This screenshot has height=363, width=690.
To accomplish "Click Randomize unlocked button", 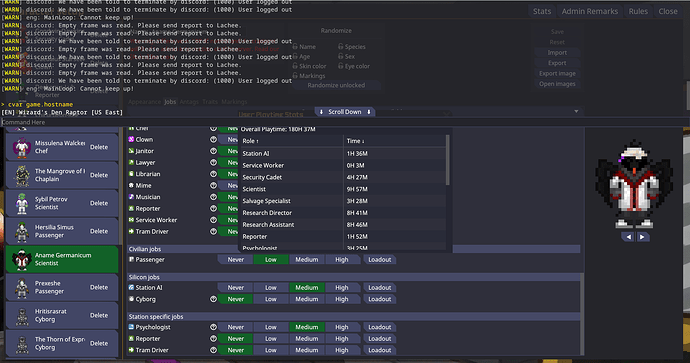I will (x=336, y=85).
